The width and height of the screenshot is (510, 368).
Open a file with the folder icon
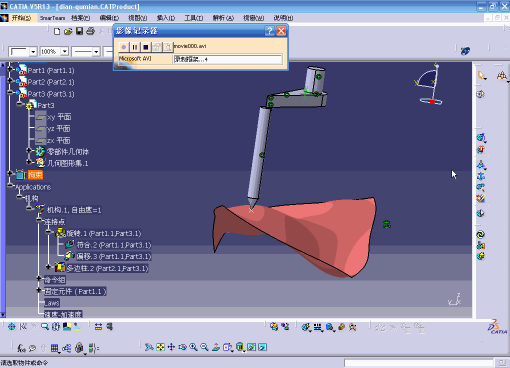[x=68, y=31]
